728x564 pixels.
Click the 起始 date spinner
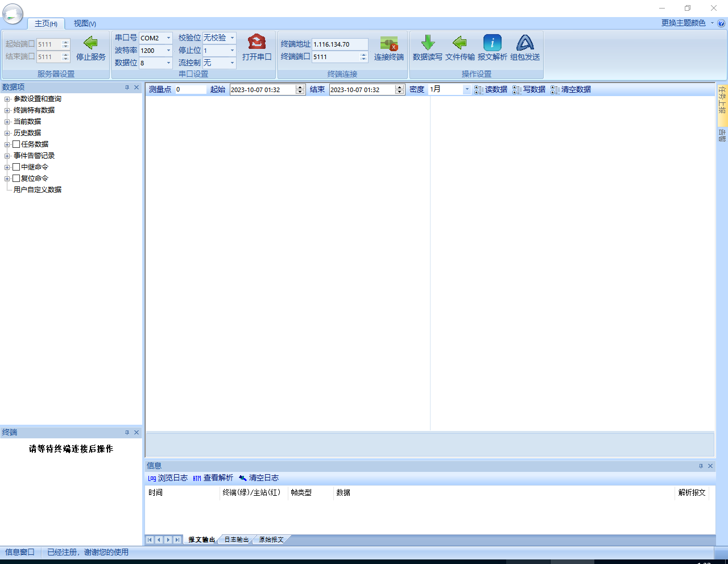(300, 90)
